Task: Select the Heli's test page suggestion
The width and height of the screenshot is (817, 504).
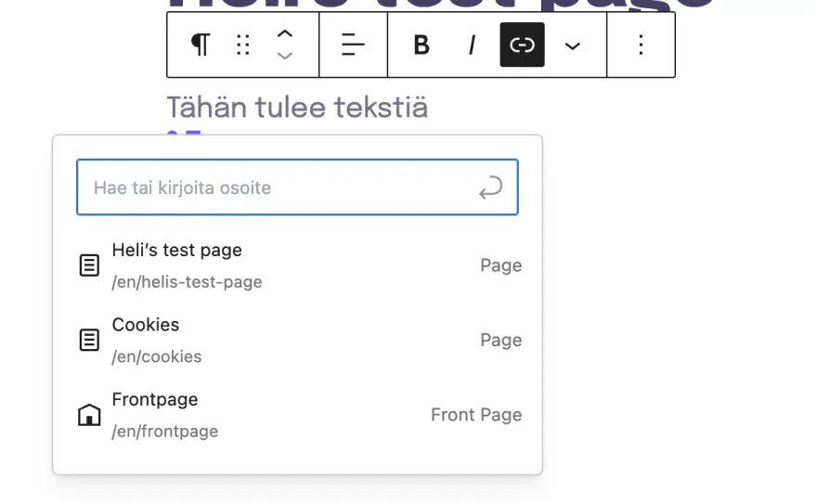Action: pos(297,265)
